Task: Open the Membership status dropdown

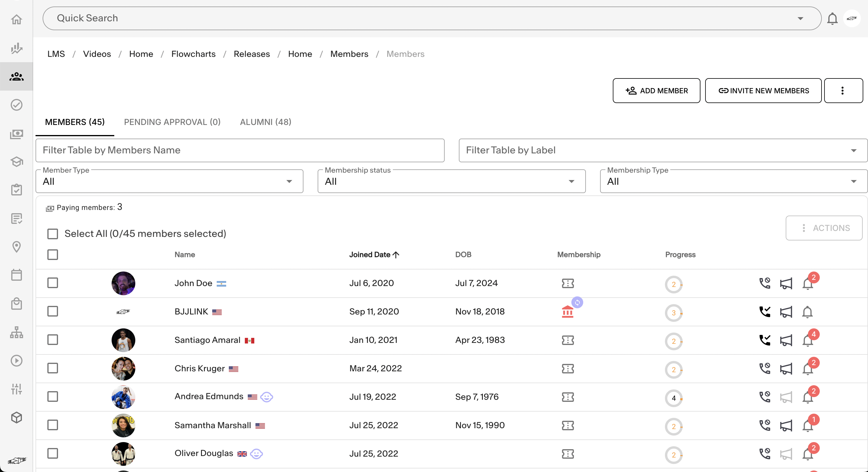Action: (x=451, y=182)
